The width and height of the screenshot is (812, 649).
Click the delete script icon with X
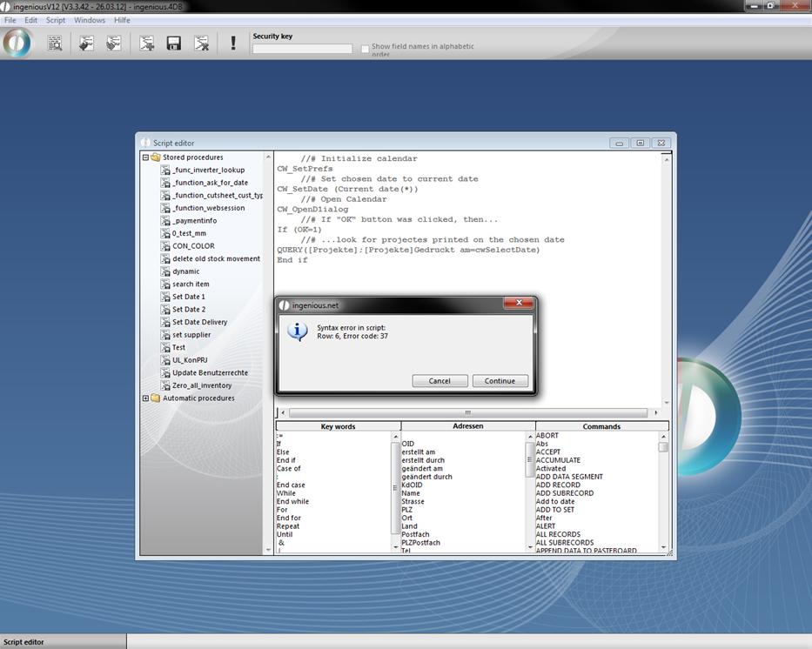[201, 43]
